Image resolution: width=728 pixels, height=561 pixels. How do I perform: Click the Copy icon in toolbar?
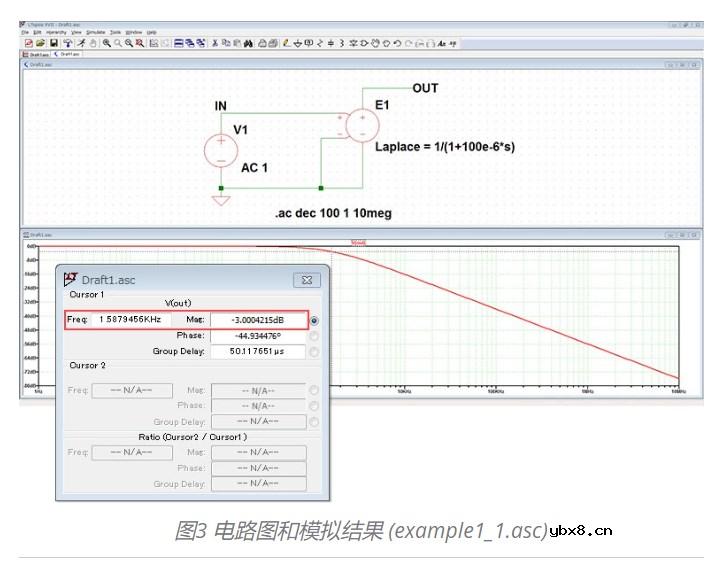tap(226, 43)
